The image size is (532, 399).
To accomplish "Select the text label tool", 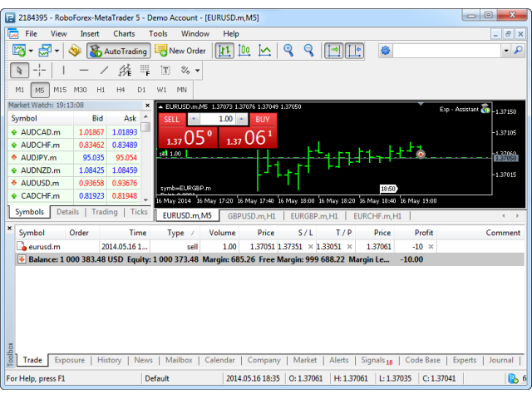I will click(x=165, y=71).
